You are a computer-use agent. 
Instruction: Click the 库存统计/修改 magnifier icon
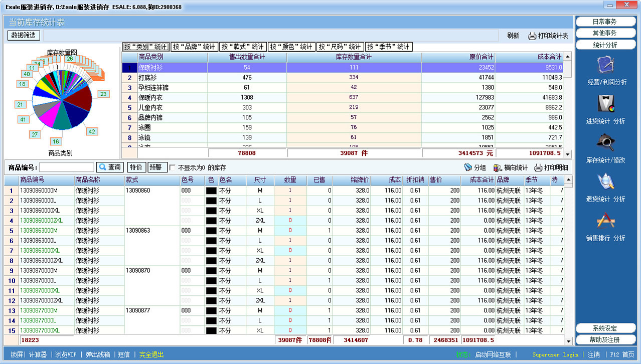(x=606, y=143)
